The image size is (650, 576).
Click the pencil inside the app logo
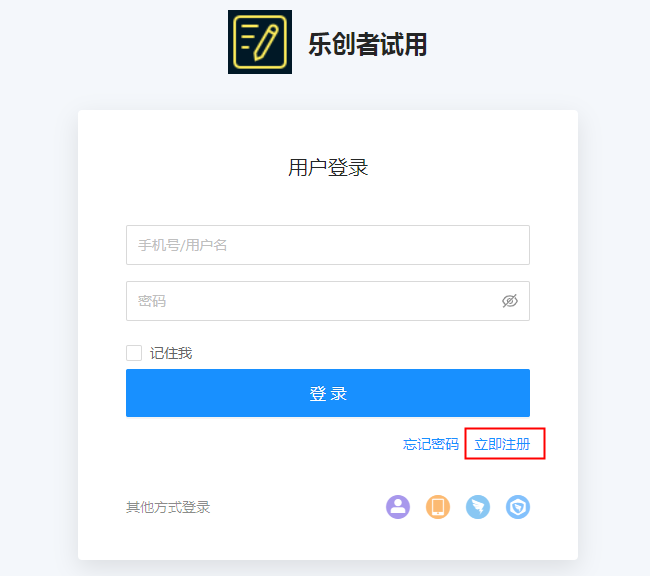pyautogui.click(x=266, y=42)
